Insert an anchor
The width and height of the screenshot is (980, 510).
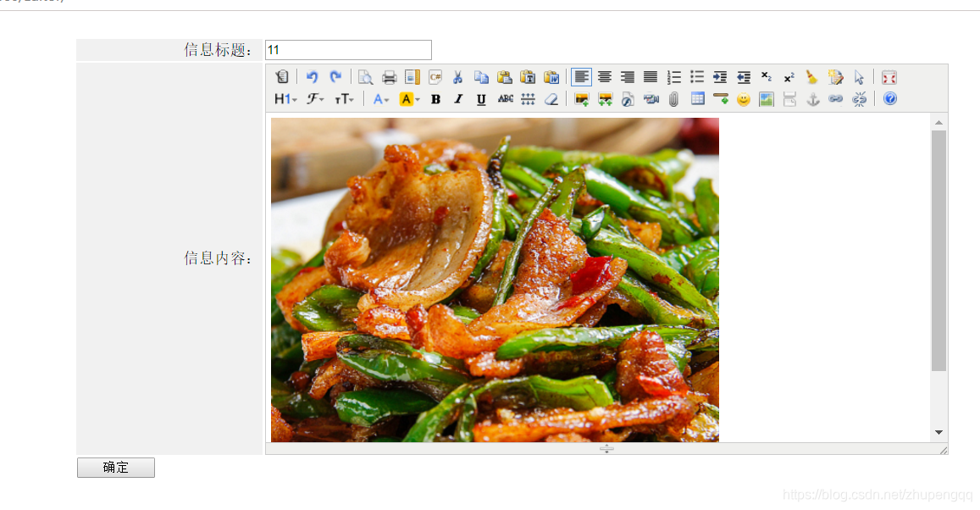click(x=812, y=99)
